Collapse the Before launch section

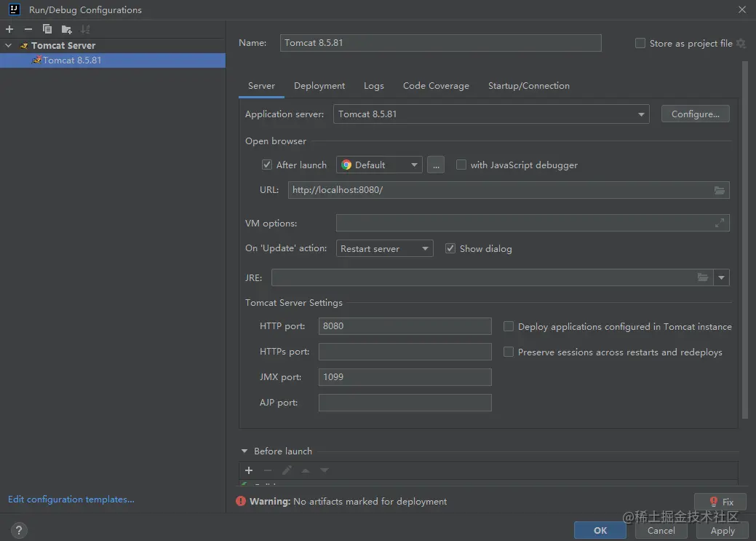(244, 451)
